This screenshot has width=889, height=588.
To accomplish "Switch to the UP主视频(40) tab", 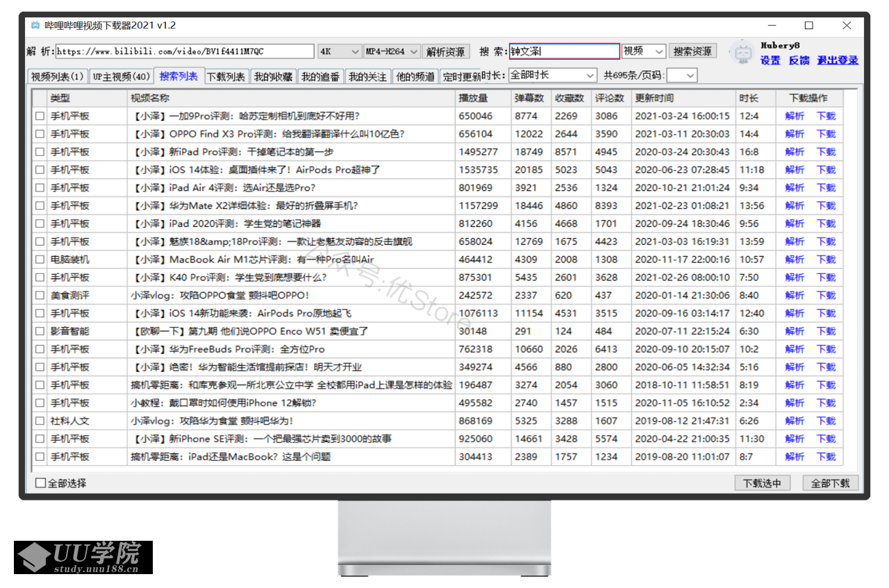I will click(x=122, y=76).
